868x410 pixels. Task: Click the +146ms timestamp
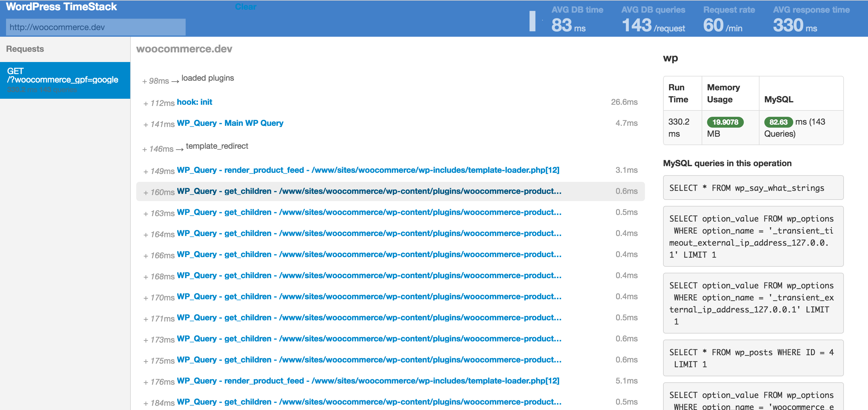[x=158, y=149]
